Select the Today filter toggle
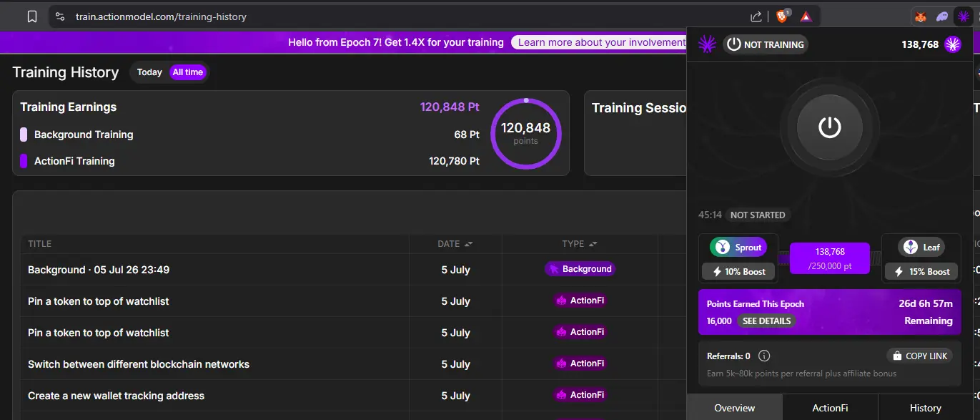Image resolution: width=980 pixels, height=420 pixels. pyautogui.click(x=149, y=72)
